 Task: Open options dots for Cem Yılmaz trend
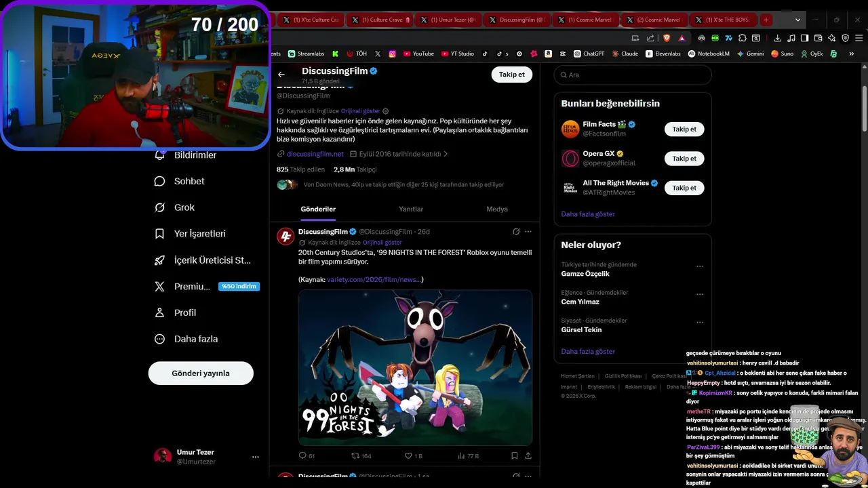point(700,295)
